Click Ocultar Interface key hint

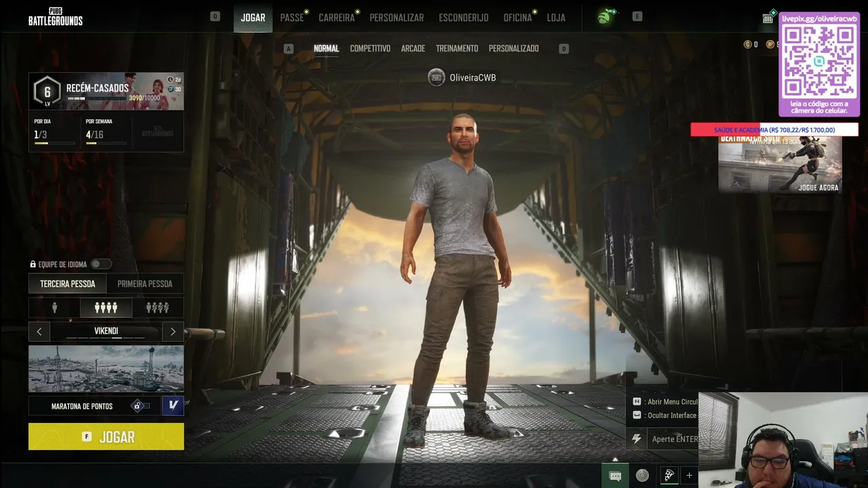(x=665, y=415)
